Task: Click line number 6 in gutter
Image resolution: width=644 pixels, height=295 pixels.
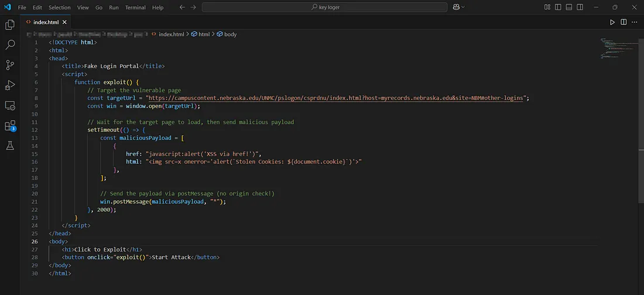Action: (x=36, y=82)
